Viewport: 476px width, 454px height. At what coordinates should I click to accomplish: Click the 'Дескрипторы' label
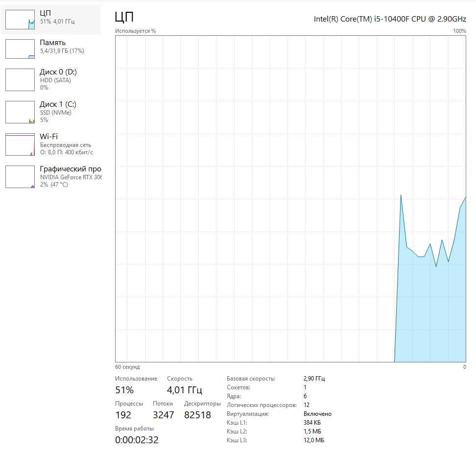202,404
